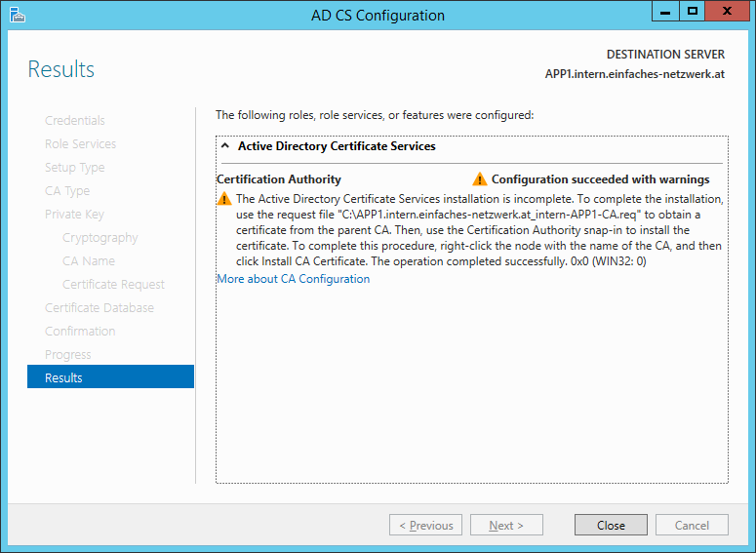This screenshot has height=553, width=756.
Task: Collapse the Active Directory Certificate Services section
Action: point(224,146)
